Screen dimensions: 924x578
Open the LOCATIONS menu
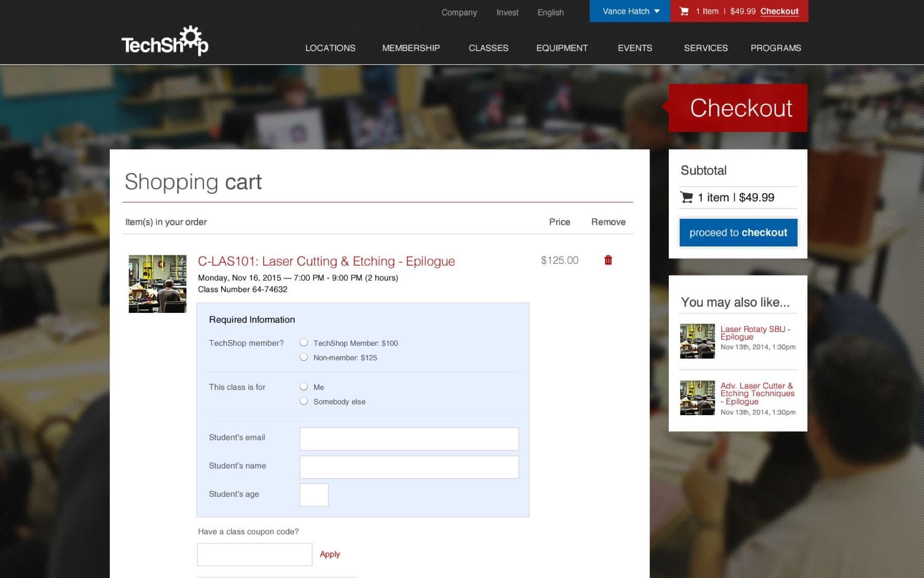point(330,48)
